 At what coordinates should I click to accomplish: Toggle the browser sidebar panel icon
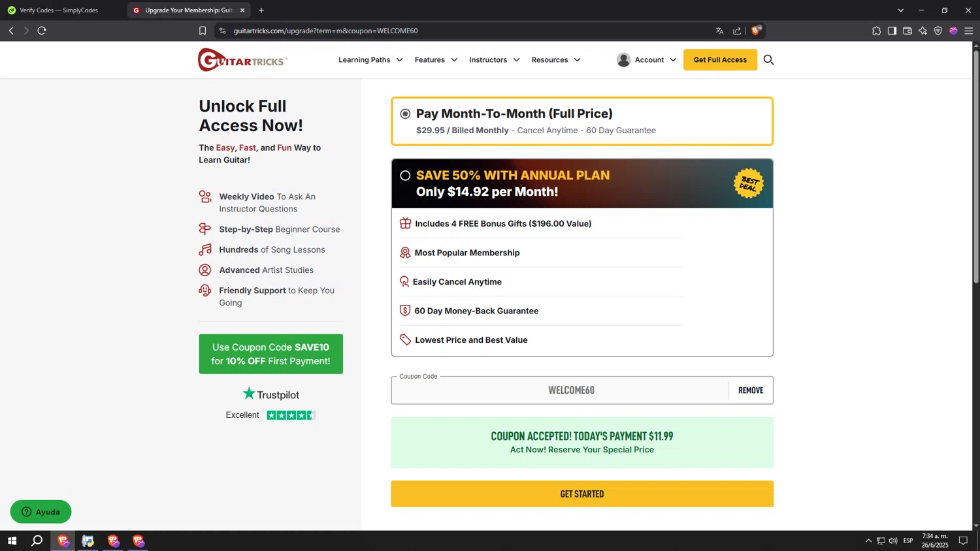[892, 31]
